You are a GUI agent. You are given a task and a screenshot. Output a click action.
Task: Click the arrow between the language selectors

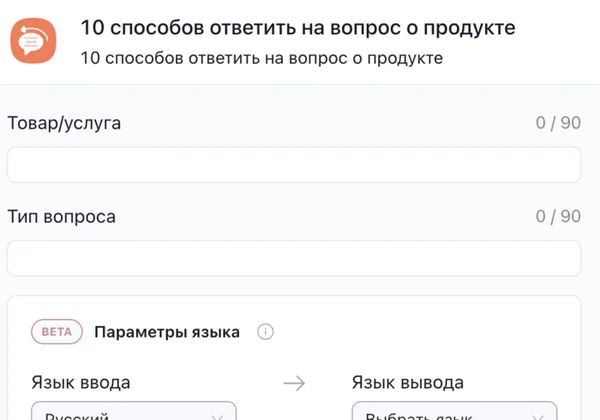293,382
